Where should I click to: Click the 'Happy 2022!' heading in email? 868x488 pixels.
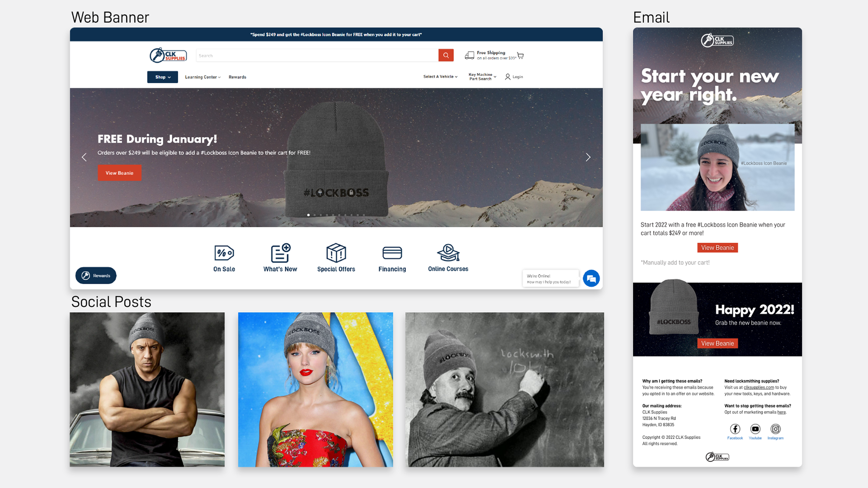(x=755, y=310)
